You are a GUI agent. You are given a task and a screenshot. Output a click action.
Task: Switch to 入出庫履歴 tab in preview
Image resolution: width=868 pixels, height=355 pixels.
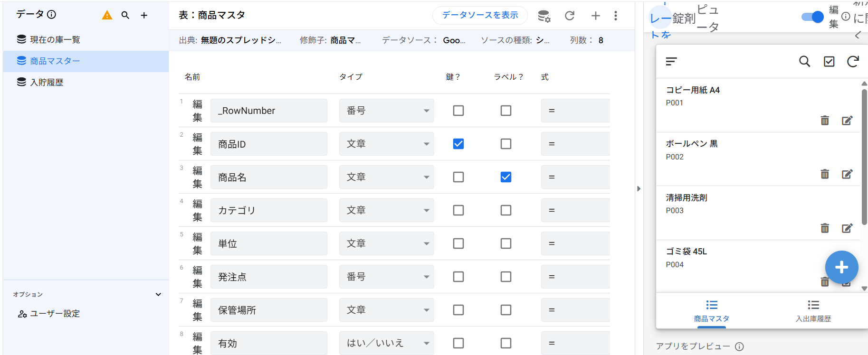click(813, 311)
